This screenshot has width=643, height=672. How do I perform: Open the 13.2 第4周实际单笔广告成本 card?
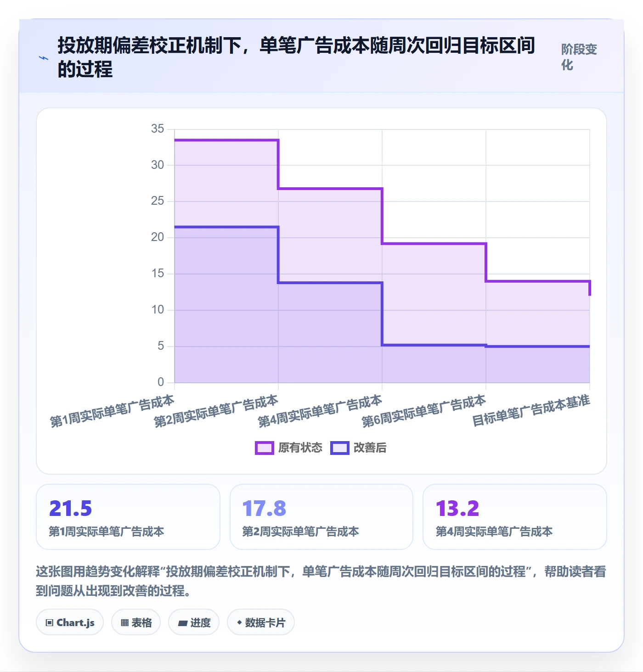click(515, 517)
